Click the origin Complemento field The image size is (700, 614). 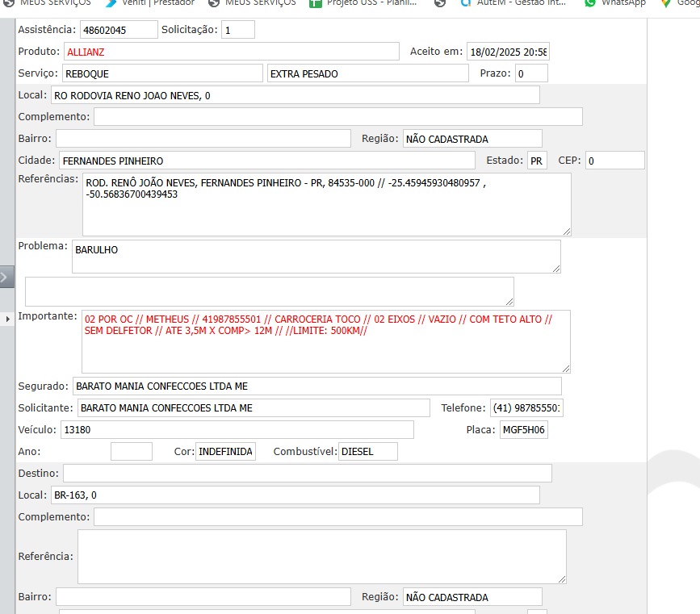[338, 117]
